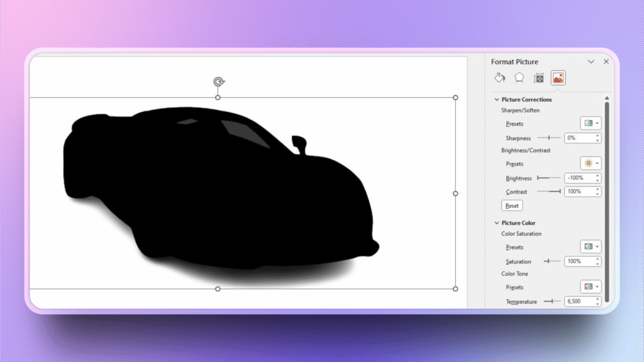Viewport: 644px width, 362px height.
Task: Open the Format Picture pane options chevron
Action: click(x=591, y=62)
